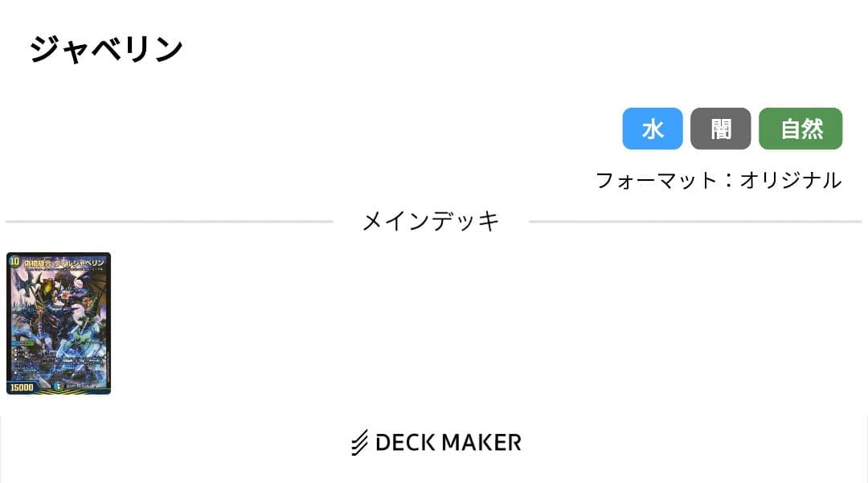
Task: Select the gray 闇 civilization icon
Action: [720, 129]
